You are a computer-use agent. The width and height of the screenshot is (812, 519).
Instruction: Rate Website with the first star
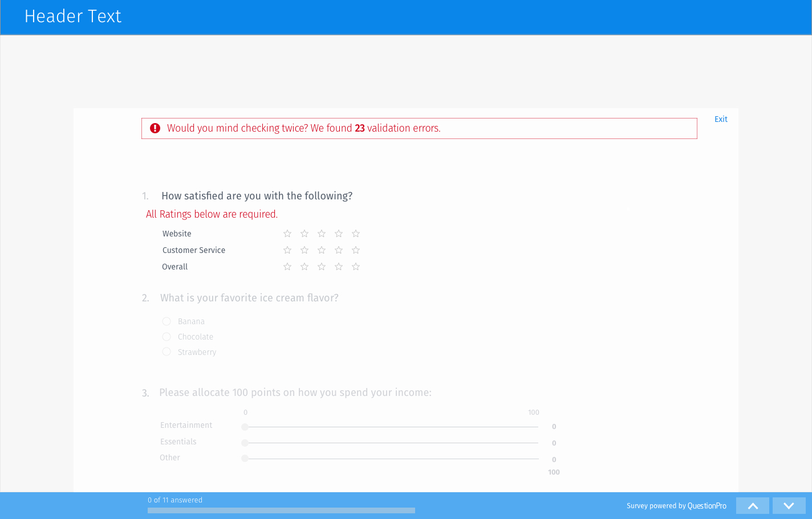[287, 234]
